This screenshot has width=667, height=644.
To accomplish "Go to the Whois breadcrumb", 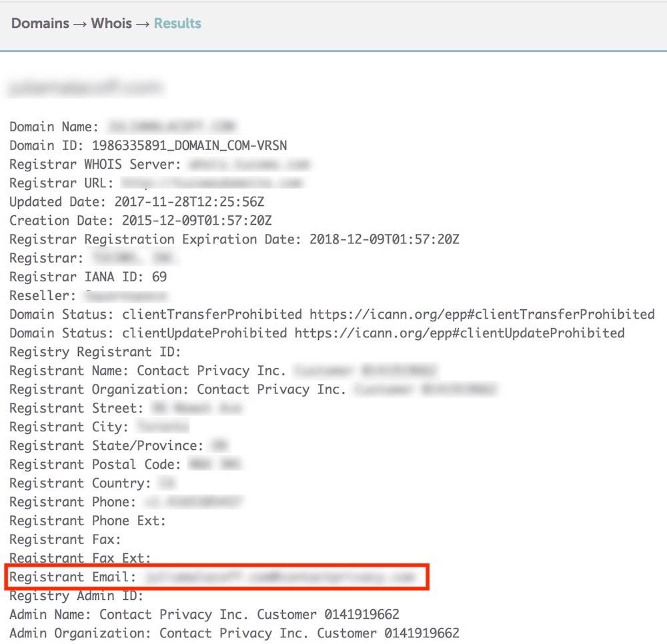I will click(x=111, y=23).
